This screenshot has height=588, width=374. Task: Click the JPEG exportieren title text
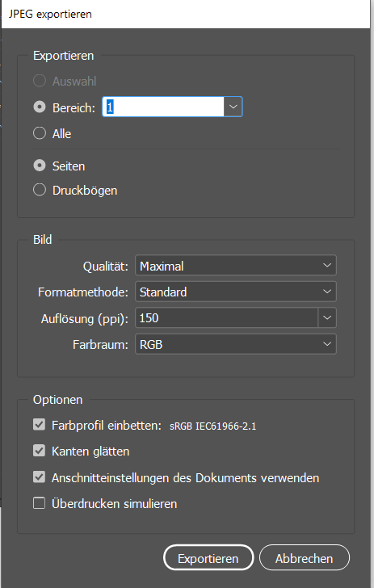coord(50,15)
